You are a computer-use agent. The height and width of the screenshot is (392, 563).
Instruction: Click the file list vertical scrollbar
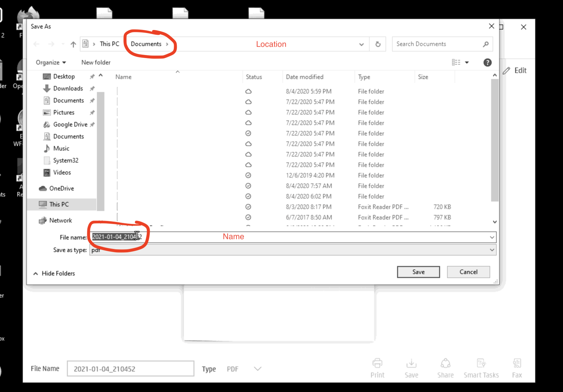pyautogui.click(x=495, y=140)
